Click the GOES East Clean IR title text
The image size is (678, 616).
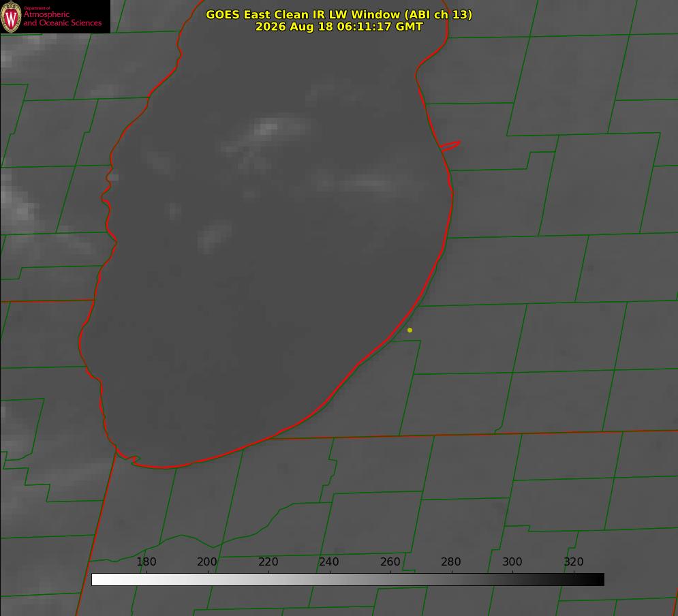pyautogui.click(x=339, y=14)
